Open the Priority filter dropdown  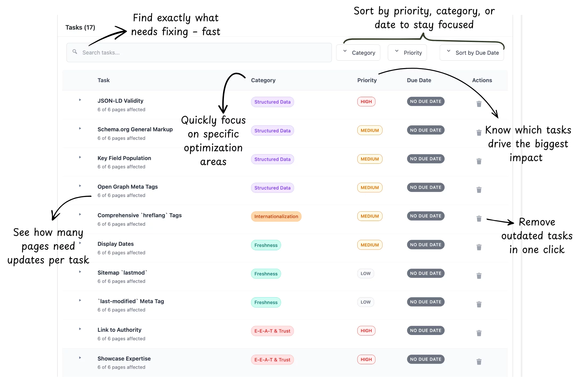pos(407,53)
